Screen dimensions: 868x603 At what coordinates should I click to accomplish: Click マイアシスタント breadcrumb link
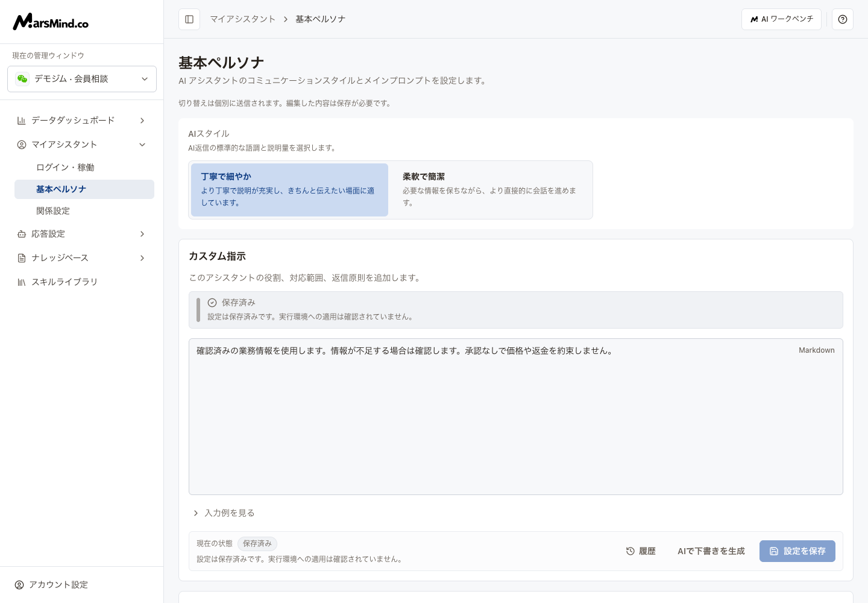click(242, 19)
